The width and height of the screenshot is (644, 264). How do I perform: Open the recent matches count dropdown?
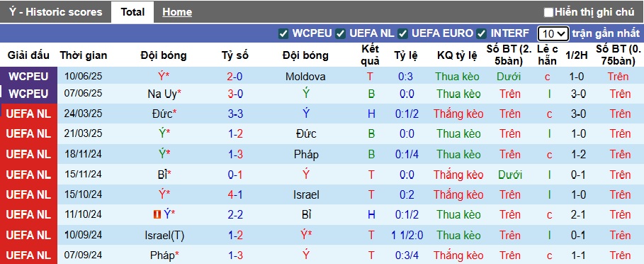553,34
